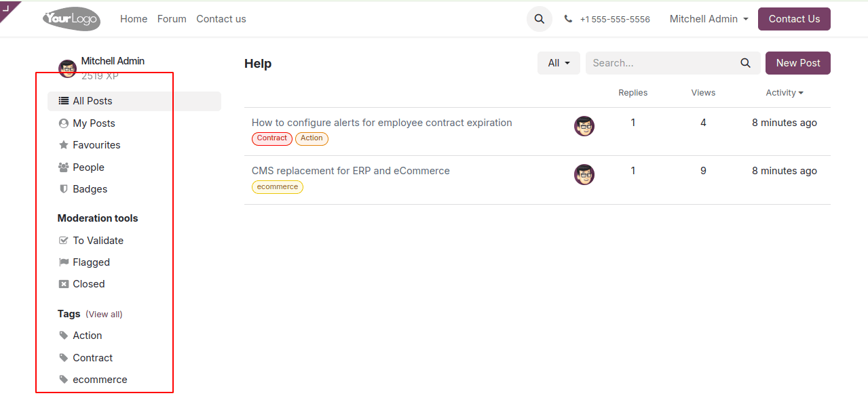This screenshot has height=402, width=868.
Task: Select the Favourites star icon
Action: tap(62, 144)
